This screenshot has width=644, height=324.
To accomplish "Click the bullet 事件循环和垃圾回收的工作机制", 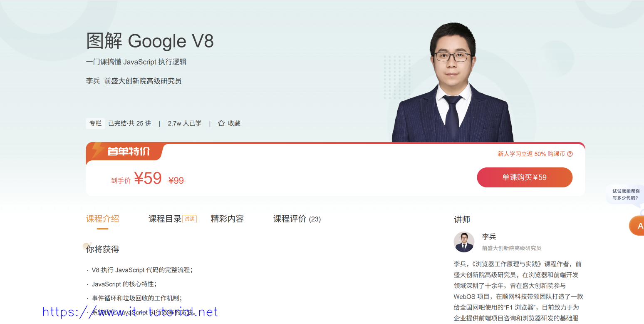I will click(137, 298).
